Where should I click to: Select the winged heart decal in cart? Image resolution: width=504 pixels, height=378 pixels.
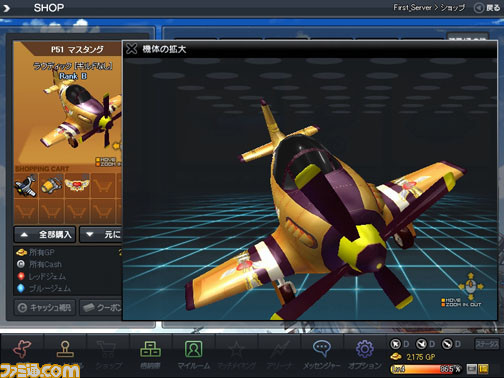77,185
